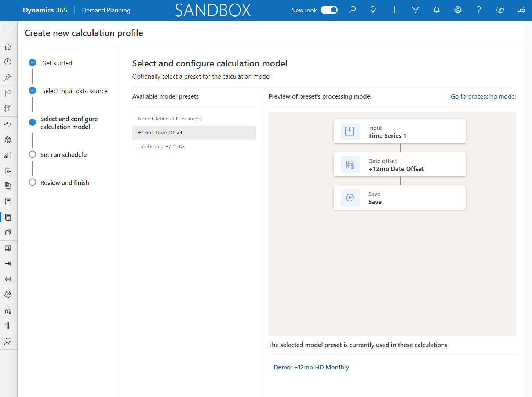Select the Review and finish step
Viewport: 532px width, 397px height.
click(65, 183)
